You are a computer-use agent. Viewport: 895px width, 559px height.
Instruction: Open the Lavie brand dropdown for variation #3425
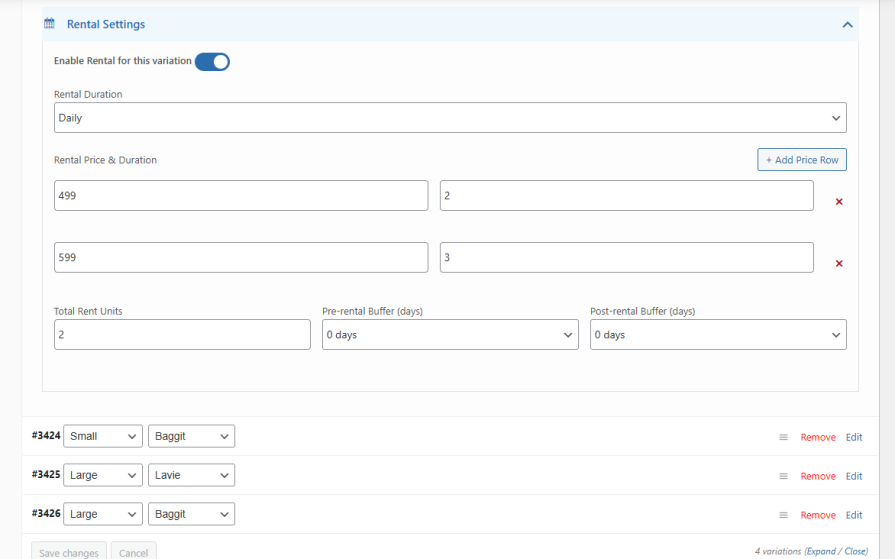point(191,475)
